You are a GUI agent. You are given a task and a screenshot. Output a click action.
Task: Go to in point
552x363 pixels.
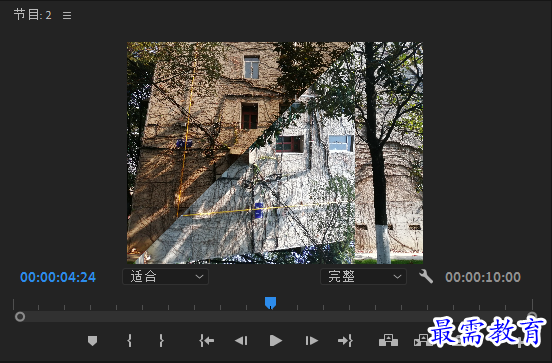tap(207, 340)
